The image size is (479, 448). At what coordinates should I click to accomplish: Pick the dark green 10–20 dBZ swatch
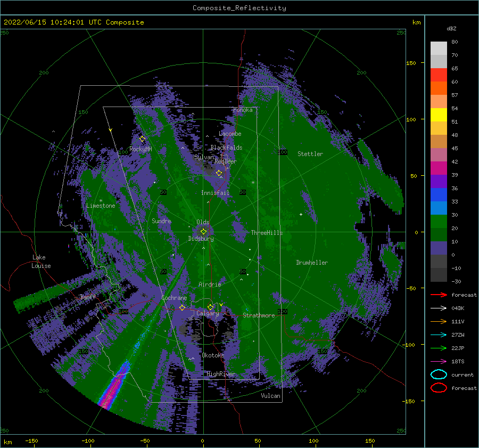439,235
